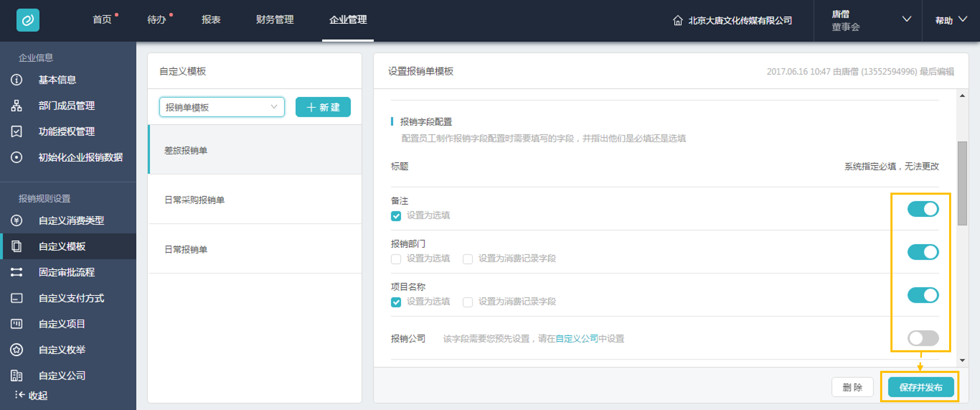Click the 新建 button
This screenshot has height=410, width=980.
[x=323, y=107]
